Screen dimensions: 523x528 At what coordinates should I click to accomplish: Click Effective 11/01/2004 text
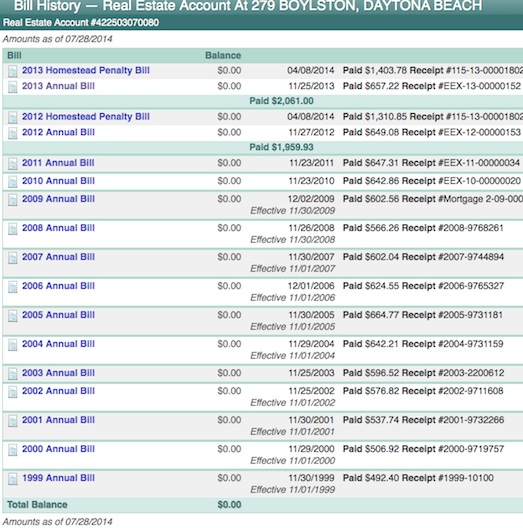coord(292,356)
